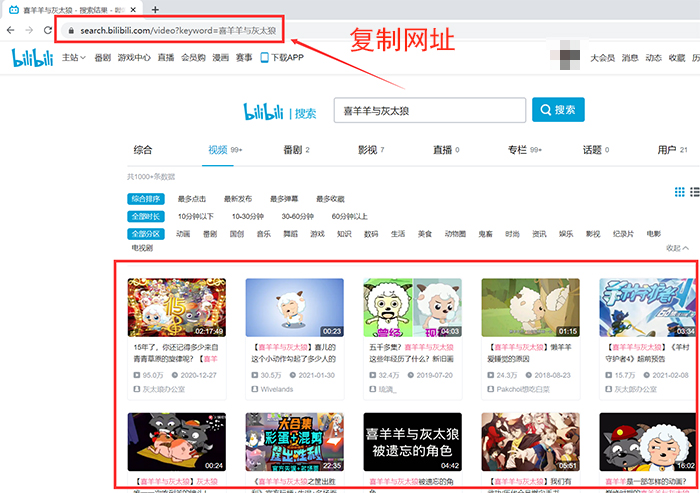
Task: Collapse filters with 收起 chevron
Action: pos(677,248)
